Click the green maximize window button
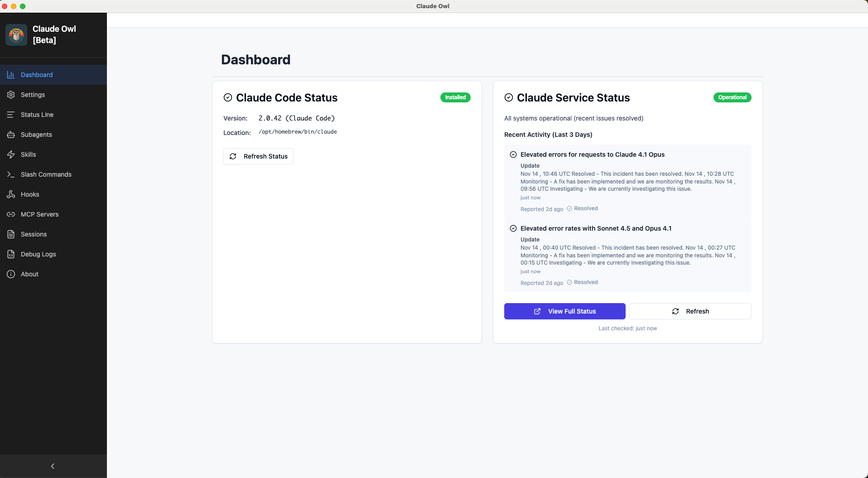 coord(23,6)
